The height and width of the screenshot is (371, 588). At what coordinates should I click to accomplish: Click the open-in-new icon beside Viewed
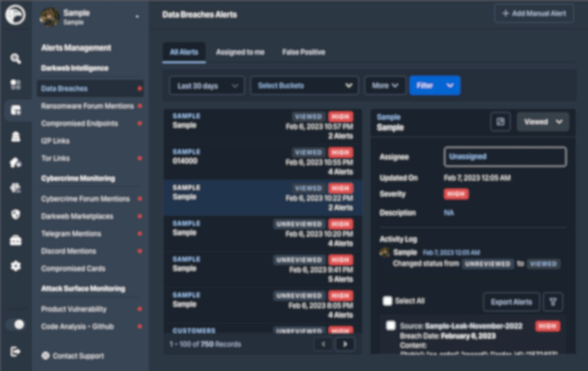tap(500, 121)
